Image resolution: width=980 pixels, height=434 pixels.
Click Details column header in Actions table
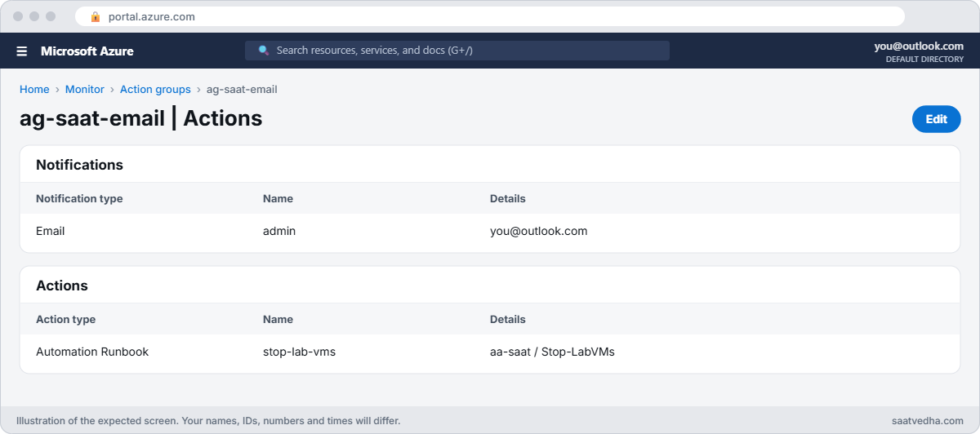(x=508, y=319)
